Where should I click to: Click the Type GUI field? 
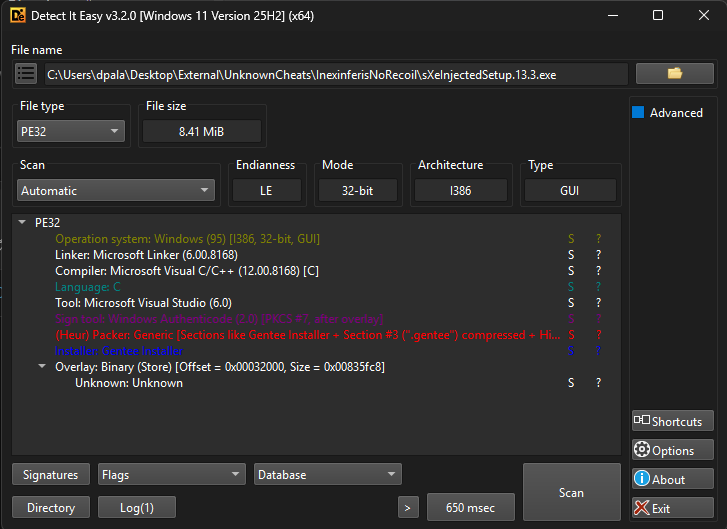[570, 191]
